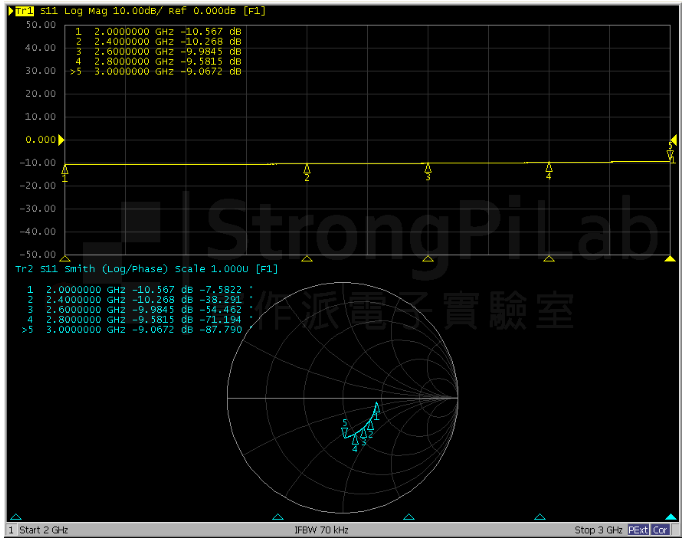Screen dimensions: 688x542
Task: Click the yellow active marker 5 row -9.0672 dB
Action: coord(156,72)
